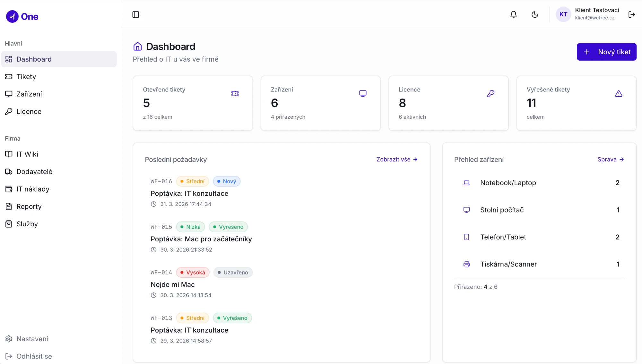642x364 pixels.
Task: Open Licence in the sidebar menu
Action: [x=59, y=111]
